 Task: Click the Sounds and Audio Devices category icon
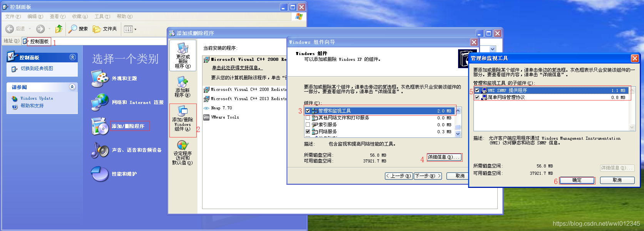point(100,150)
